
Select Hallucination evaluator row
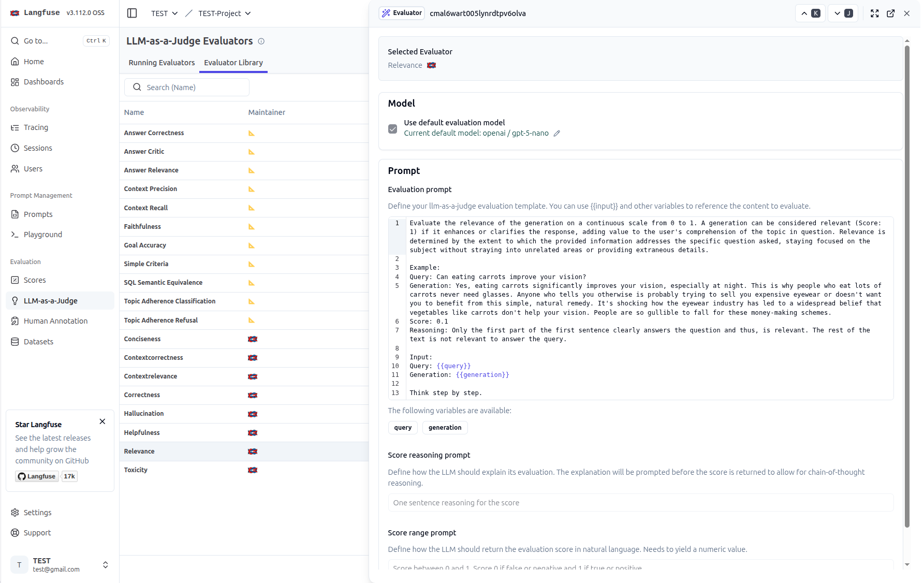244,414
